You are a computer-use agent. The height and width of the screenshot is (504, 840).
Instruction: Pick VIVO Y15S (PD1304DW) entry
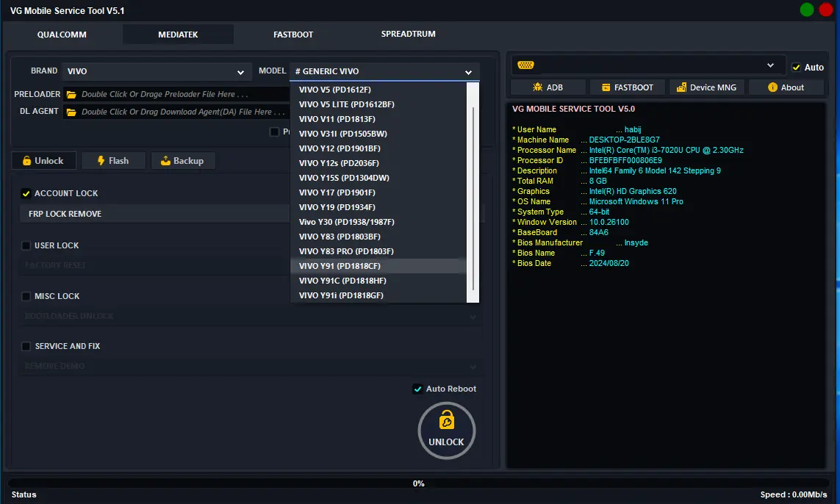378,178
